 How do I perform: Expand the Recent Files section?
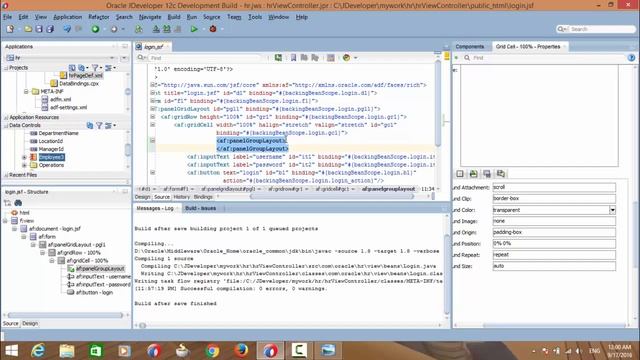click(6, 175)
